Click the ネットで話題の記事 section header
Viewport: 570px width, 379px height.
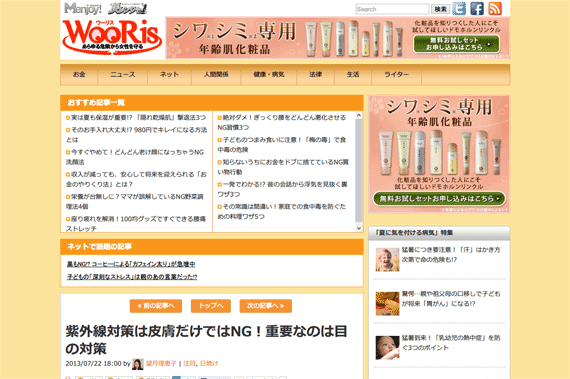pos(212,247)
